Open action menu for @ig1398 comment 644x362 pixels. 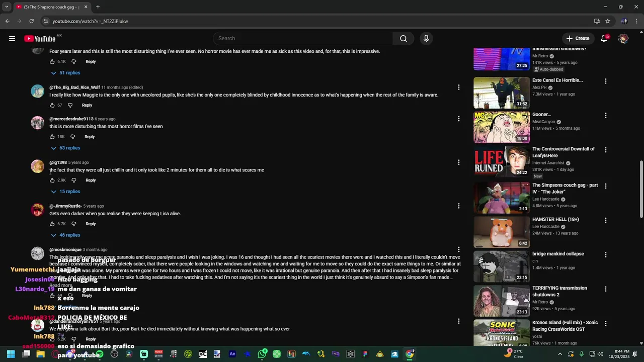tap(458, 162)
